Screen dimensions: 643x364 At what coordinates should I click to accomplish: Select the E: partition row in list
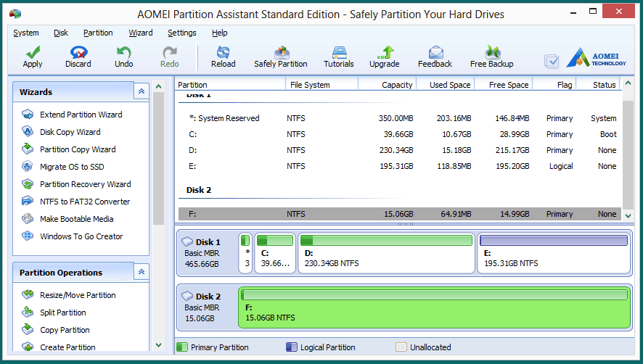click(400, 166)
